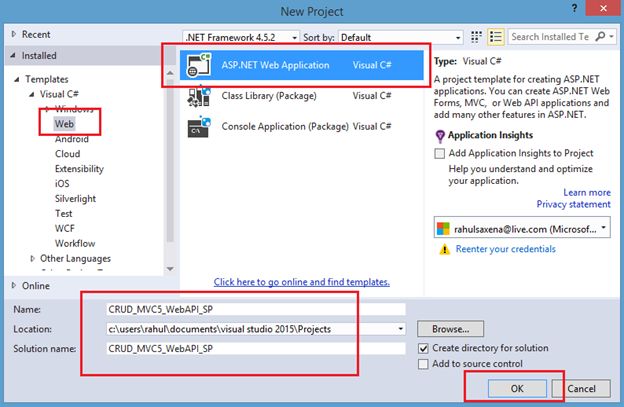Select the Workflow template category
Screen dimensions: 624x407
(75, 243)
